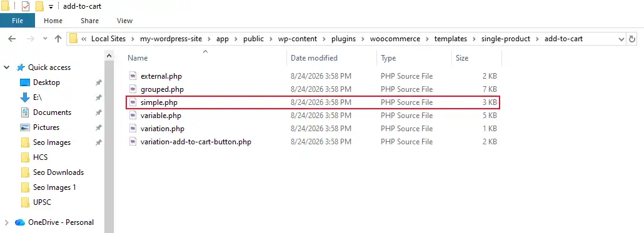Viewport: 644px width, 233px height.
Task: Click the simple.php file icon
Action: [133, 102]
